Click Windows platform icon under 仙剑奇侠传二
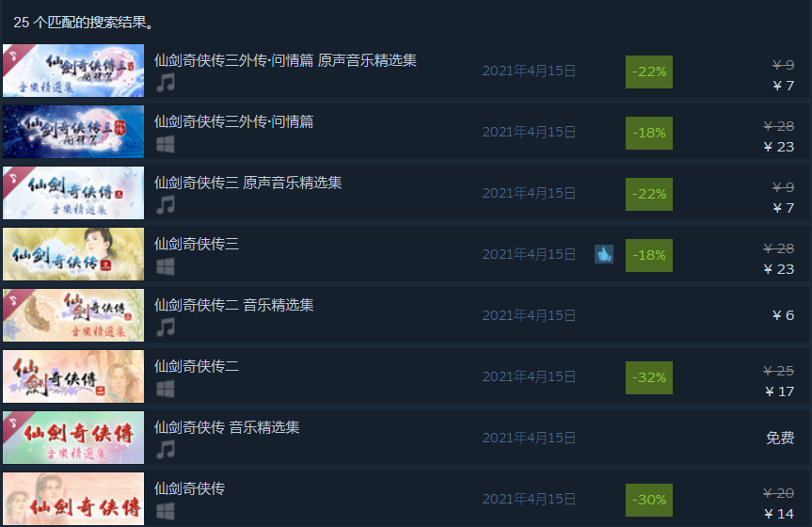 click(x=166, y=389)
